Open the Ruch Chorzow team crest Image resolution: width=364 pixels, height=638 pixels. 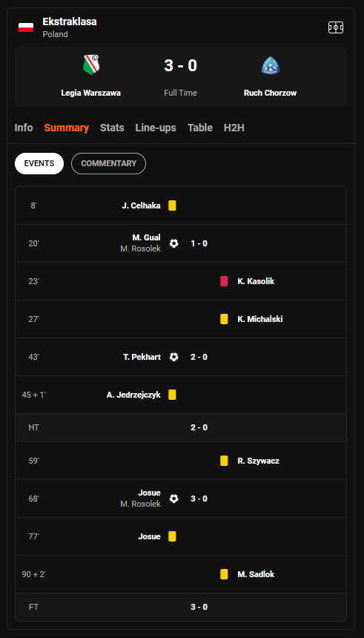[x=270, y=65]
